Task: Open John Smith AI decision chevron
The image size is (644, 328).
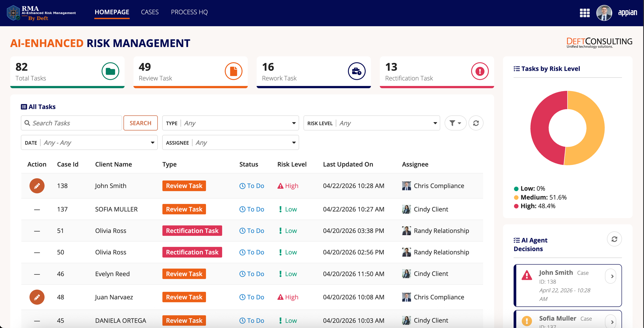Action: tap(611, 276)
